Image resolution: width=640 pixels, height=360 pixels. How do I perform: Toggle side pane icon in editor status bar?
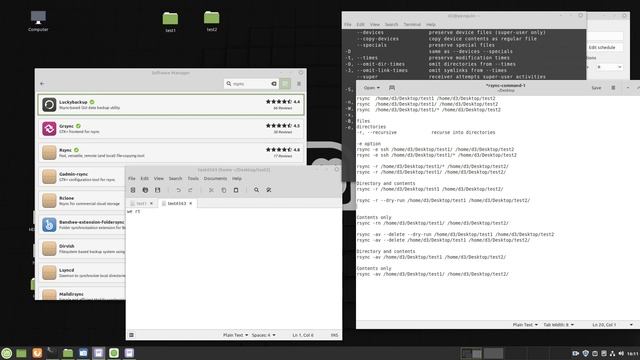[131, 335]
